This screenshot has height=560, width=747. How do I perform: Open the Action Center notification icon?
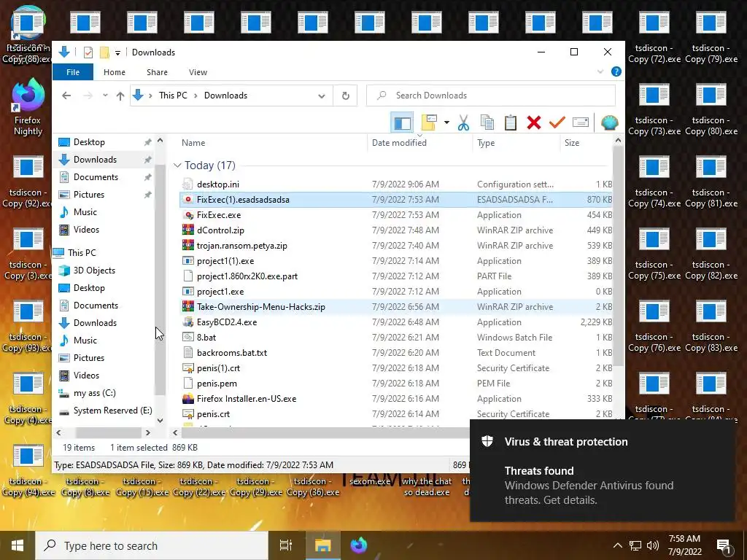pyautogui.click(x=724, y=546)
